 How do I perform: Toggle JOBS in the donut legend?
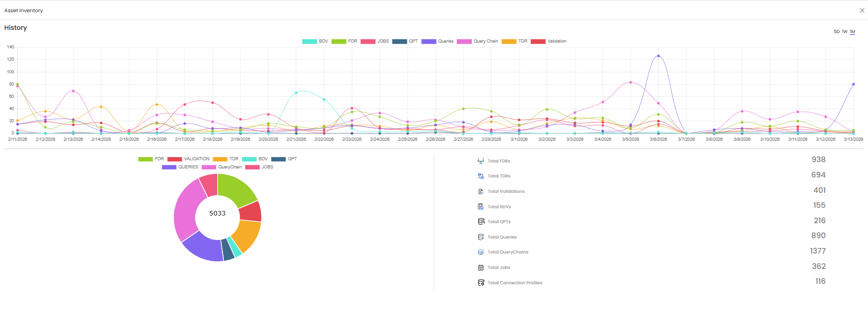[x=259, y=167]
